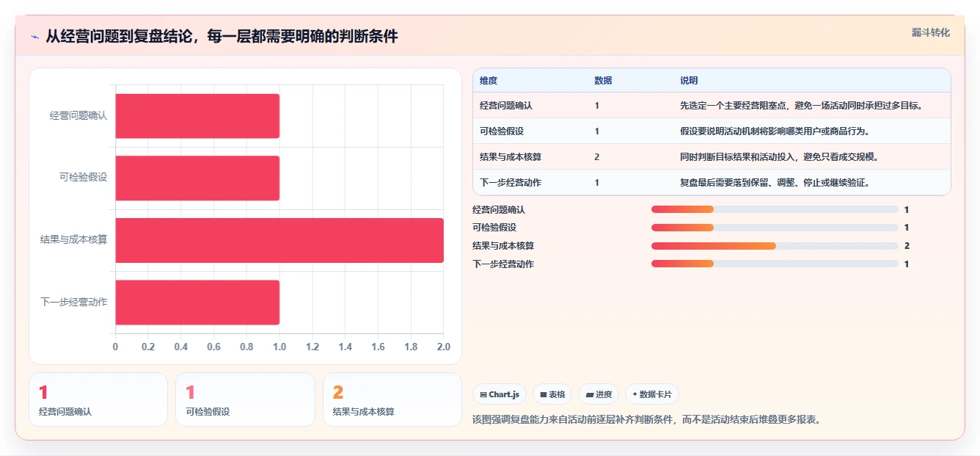Open the 经营问题确认 data card
The width and height of the screenshot is (980, 456).
coord(98,399)
